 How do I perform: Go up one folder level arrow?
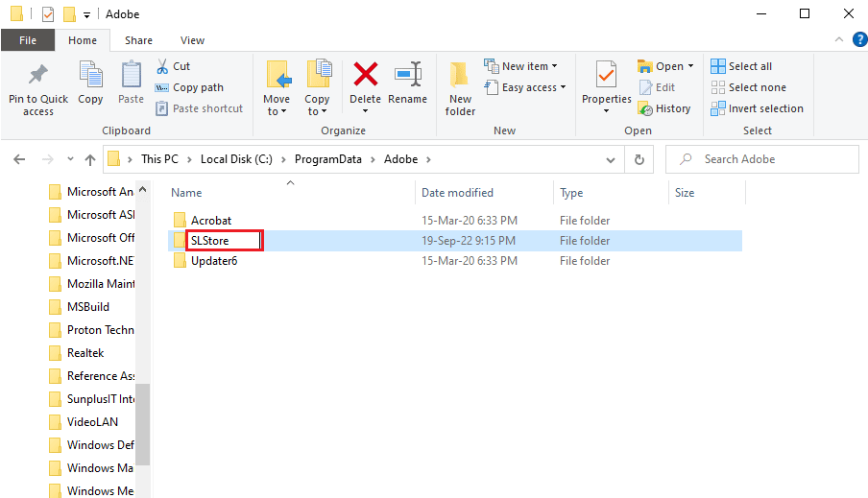(90, 159)
